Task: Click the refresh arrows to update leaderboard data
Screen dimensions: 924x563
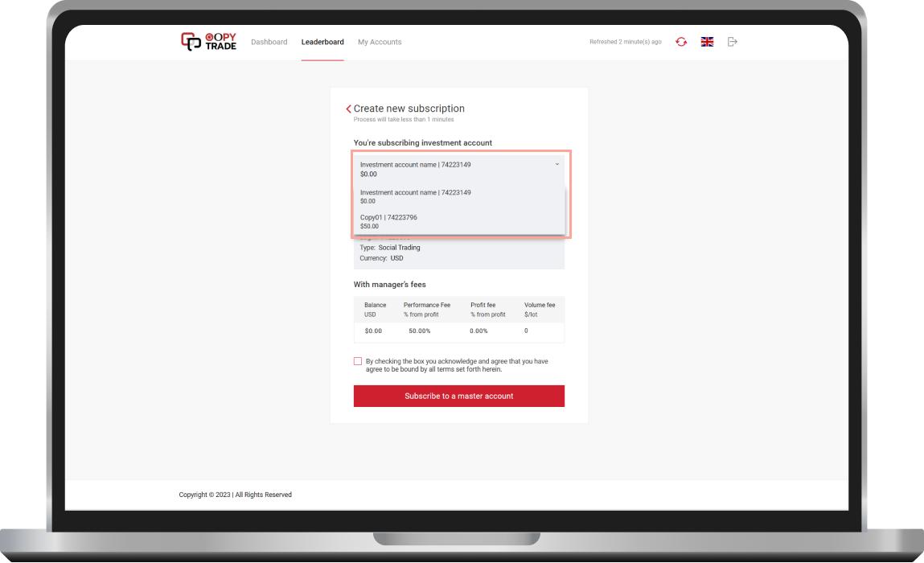Action: click(x=681, y=41)
